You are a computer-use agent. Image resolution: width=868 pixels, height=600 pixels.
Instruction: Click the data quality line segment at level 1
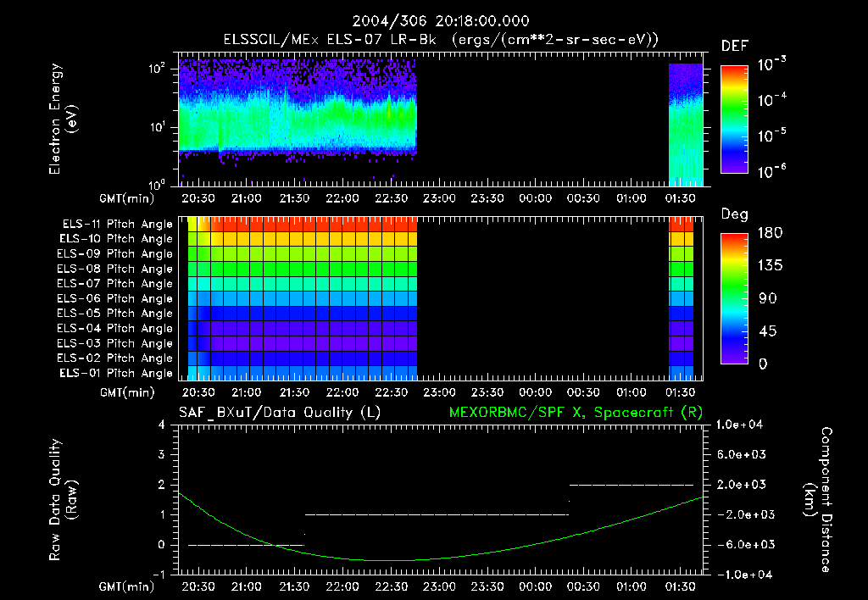pyautogui.click(x=437, y=514)
